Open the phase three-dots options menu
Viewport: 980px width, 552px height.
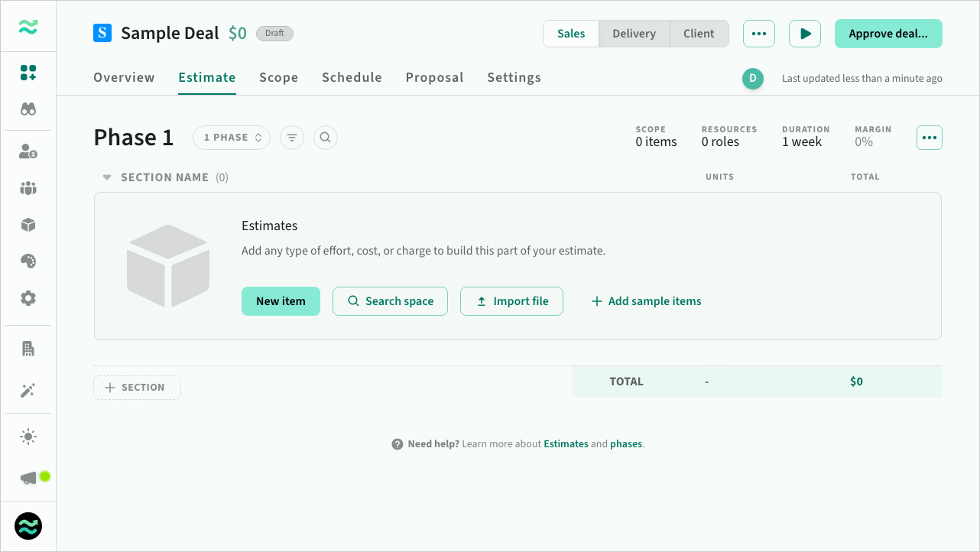pos(929,138)
